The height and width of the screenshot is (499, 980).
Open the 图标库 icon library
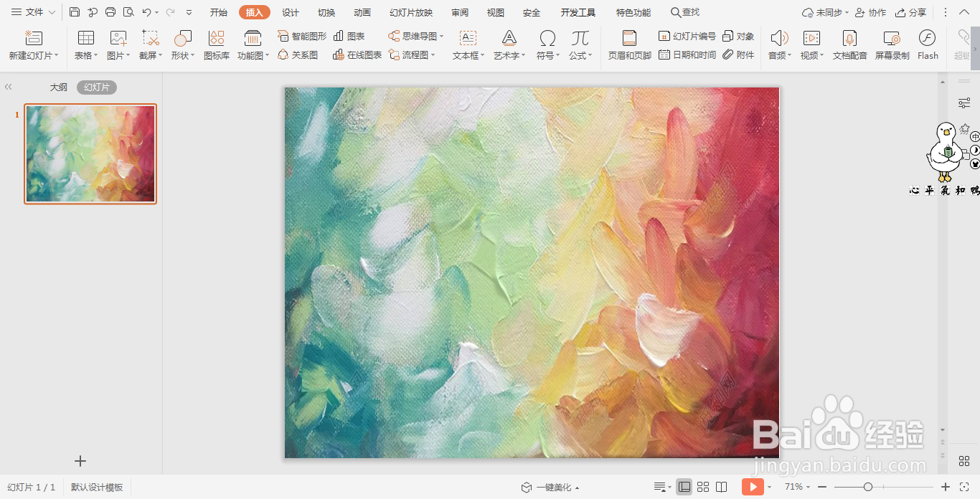click(x=217, y=45)
